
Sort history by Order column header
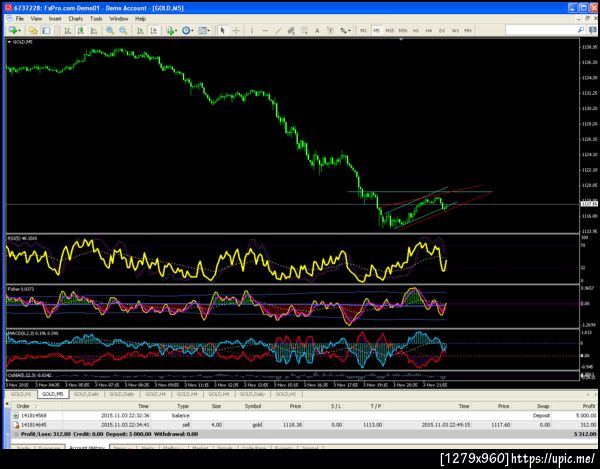pyautogui.click(x=23, y=406)
